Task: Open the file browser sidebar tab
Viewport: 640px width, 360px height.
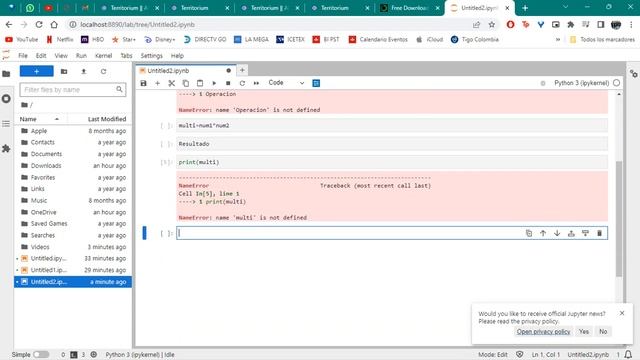Action: [x=6, y=74]
